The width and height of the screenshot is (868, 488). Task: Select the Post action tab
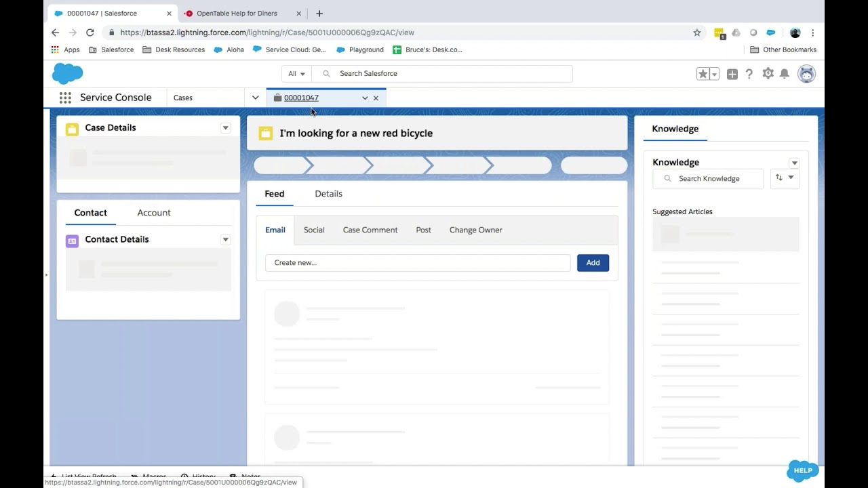(x=423, y=230)
